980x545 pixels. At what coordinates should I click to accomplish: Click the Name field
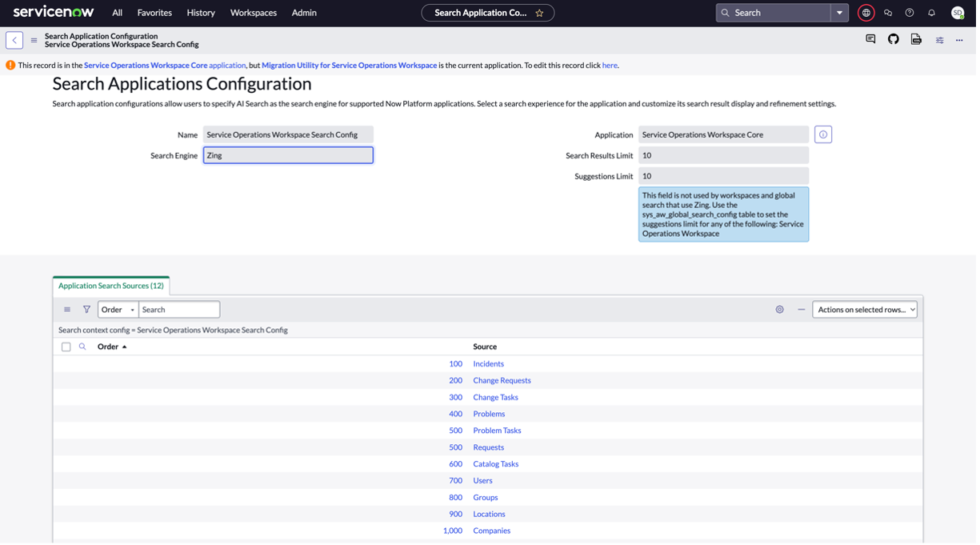[x=289, y=135]
